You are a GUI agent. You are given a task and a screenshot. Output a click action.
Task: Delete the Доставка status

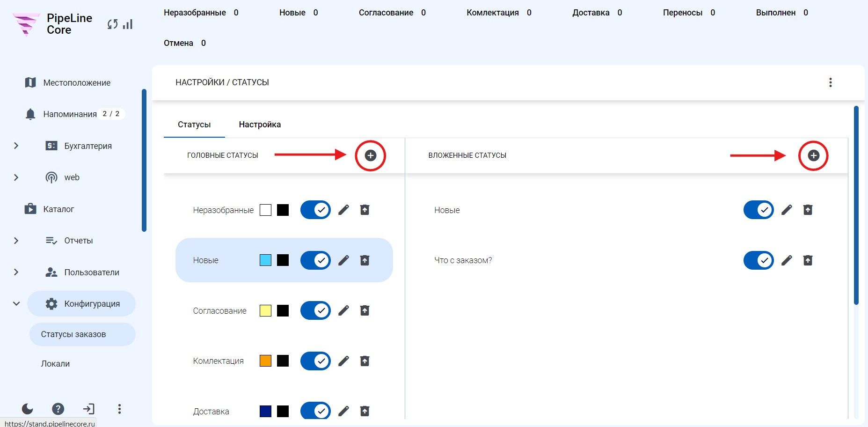point(365,411)
